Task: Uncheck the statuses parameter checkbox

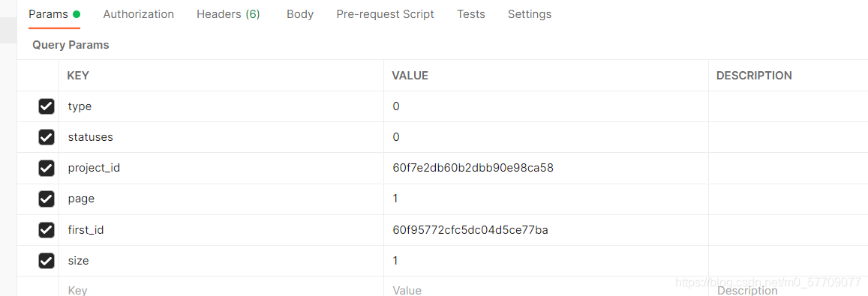Action: point(47,137)
